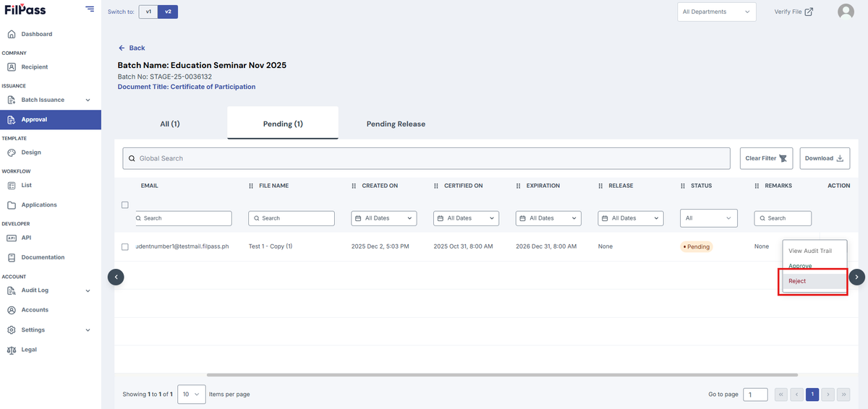This screenshot has height=409, width=868.
Task: Select Approval in the sidebar
Action: pos(51,120)
